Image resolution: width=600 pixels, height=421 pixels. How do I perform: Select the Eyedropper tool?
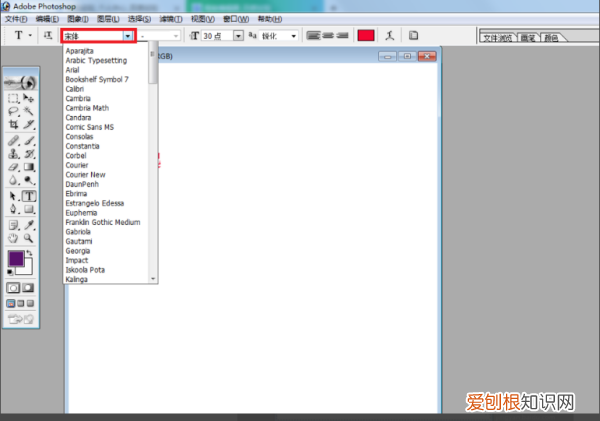(x=28, y=225)
